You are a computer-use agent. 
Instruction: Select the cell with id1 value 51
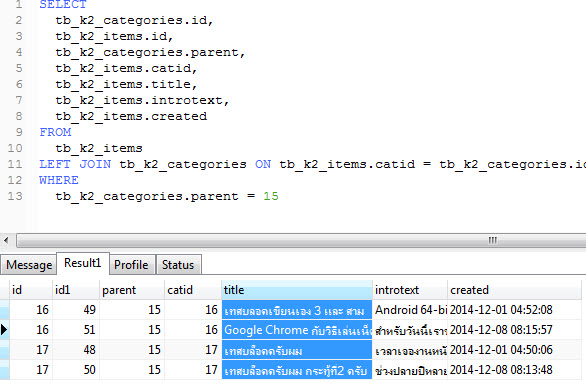76,330
